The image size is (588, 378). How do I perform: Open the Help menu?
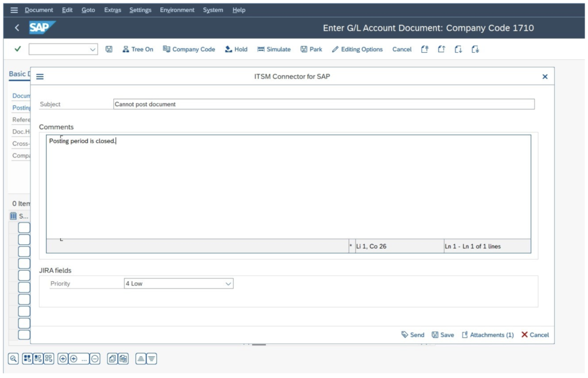tap(238, 10)
